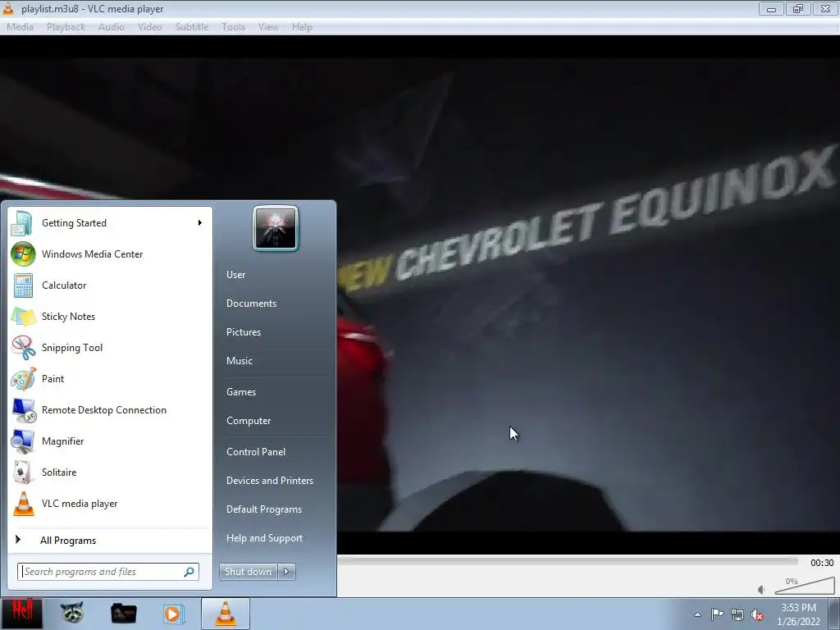Click the Shut down button
Viewport: 840px width, 630px height.
coord(248,572)
